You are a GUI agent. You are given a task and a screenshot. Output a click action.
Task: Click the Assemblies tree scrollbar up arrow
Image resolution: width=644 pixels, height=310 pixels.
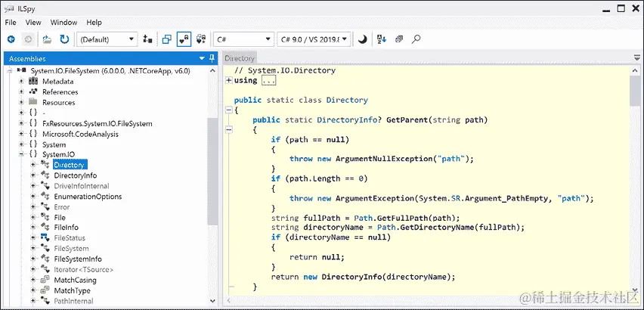[212, 70]
